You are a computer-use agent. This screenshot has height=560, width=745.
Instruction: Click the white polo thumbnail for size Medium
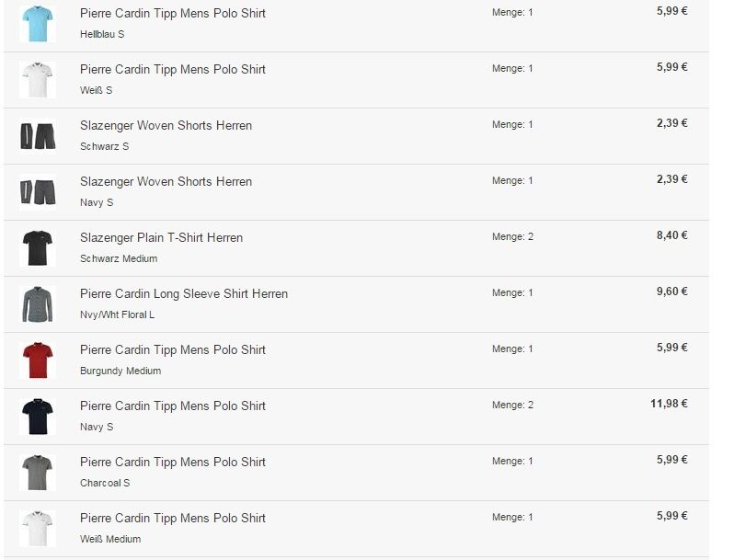coord(38,529)
